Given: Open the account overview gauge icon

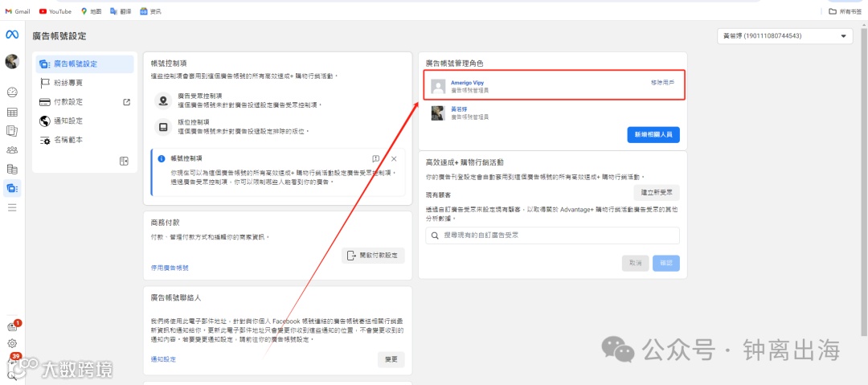Looking at the screenshot, I should pos(12,92).
